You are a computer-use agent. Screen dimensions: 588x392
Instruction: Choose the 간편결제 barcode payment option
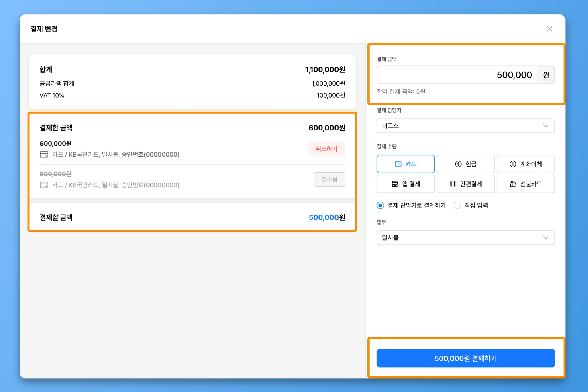(x=465, y=184)
